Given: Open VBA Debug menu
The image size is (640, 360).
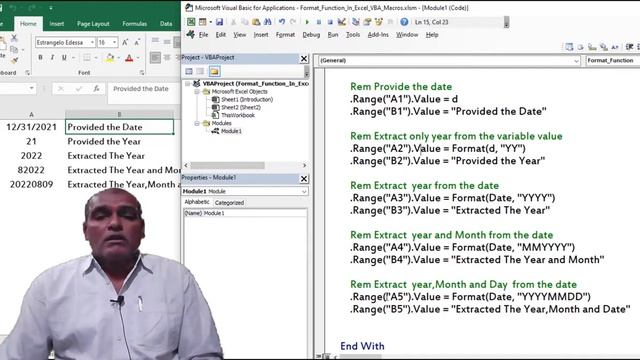Looking at the screenshot, I should tap(311, 35).
